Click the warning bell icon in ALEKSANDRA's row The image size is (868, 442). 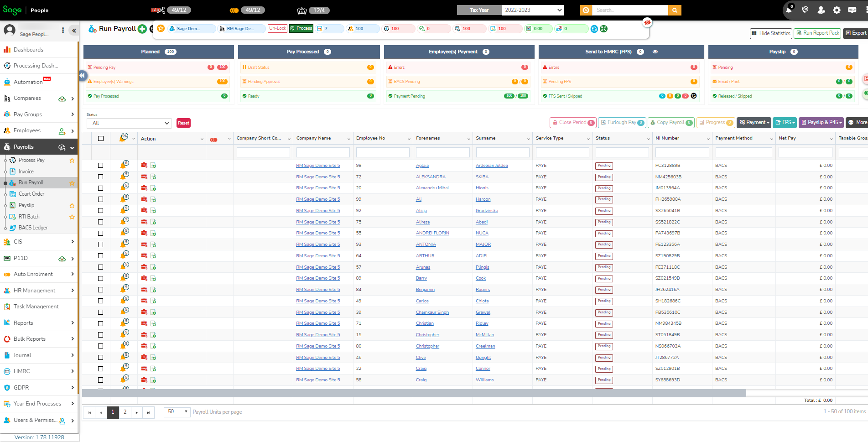click(x=123, y=177)
